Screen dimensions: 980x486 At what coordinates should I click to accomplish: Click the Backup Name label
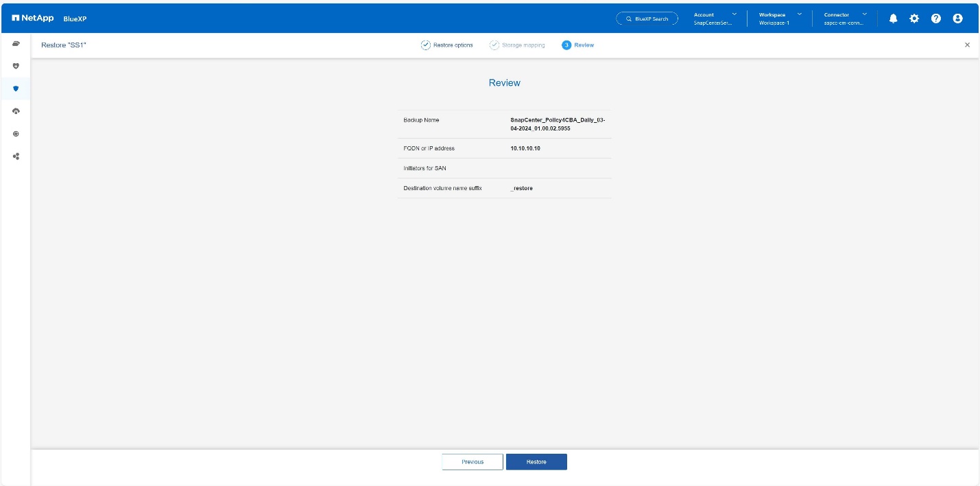coord(421,120)
